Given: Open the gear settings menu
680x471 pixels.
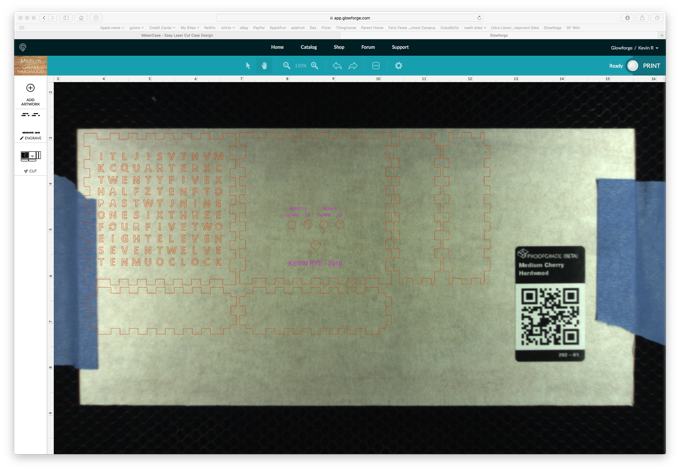Looking at the screenshot, I should 399,65.
